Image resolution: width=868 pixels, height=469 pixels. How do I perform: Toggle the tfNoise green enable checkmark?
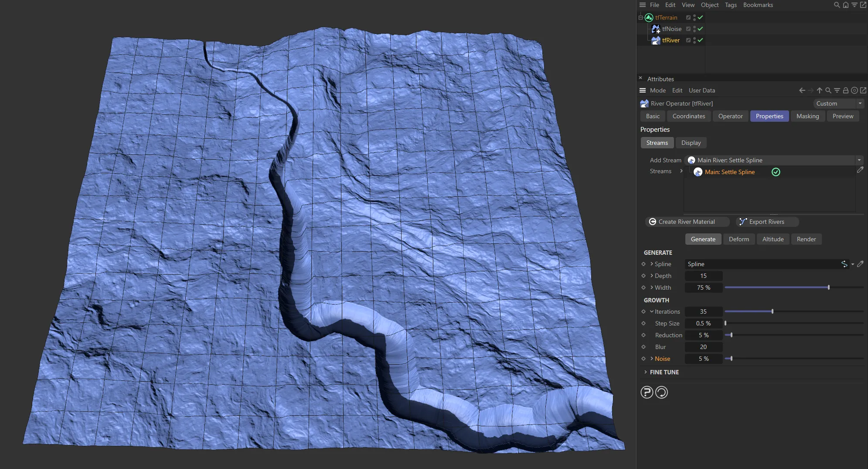point(700,29)
